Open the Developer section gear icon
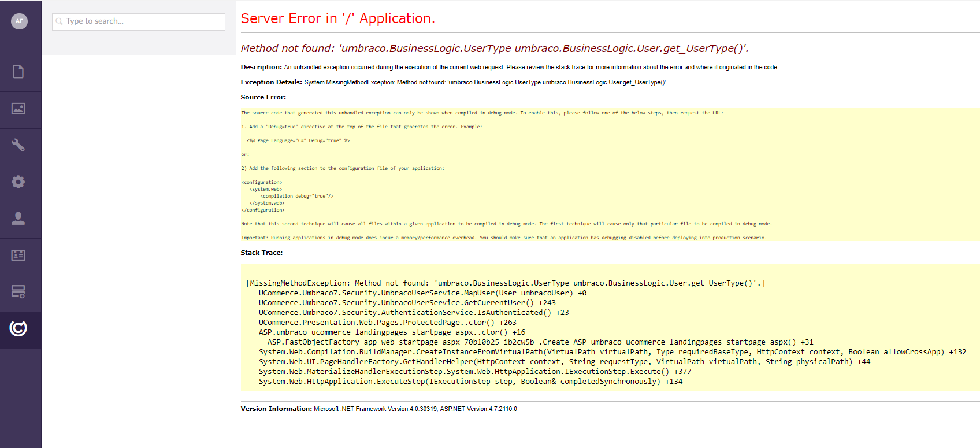 [18, 182]
